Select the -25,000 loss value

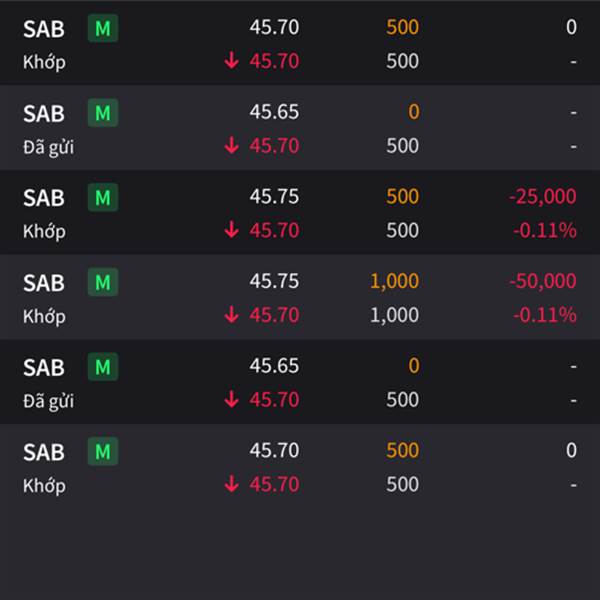pyautogui.click(x=543, y=196)
